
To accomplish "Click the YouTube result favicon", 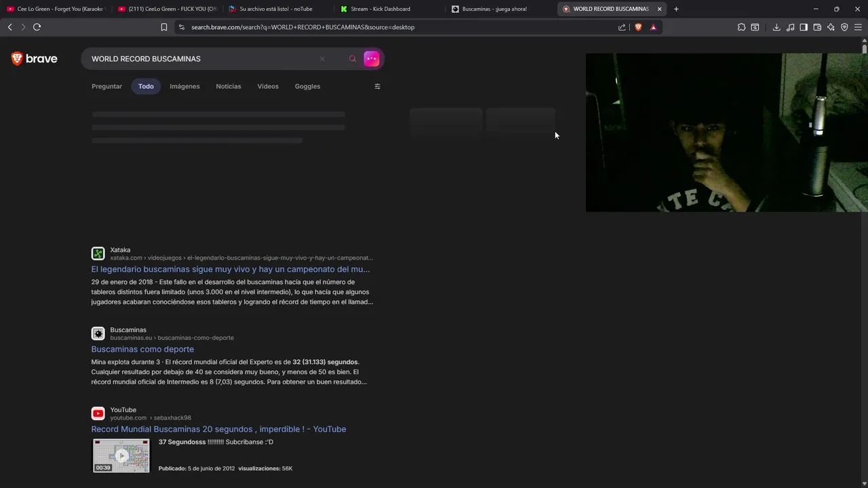I will tap(98, 413).
